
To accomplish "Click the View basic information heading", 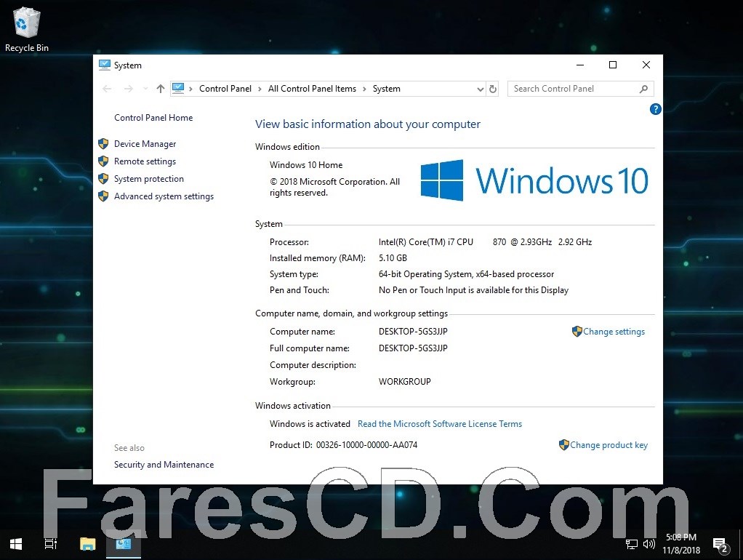I will (x=368, y=124).
